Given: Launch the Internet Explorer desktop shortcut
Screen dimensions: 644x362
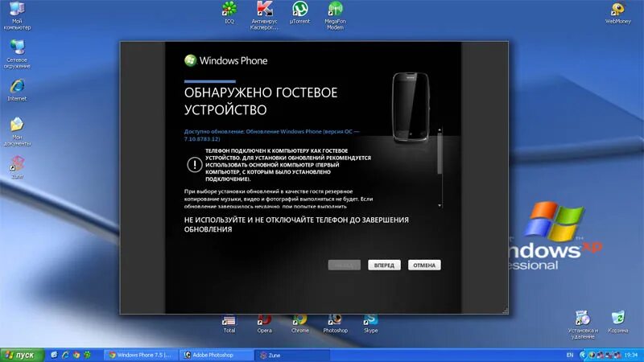Looking at the screenshot, I should pyautogui.click(x=17, y=90).
